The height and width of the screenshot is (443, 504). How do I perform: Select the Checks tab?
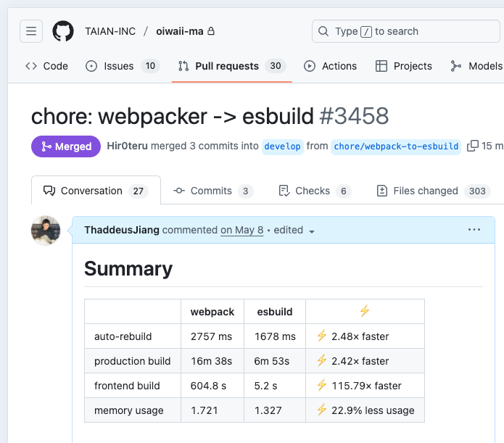pos(315,191)
